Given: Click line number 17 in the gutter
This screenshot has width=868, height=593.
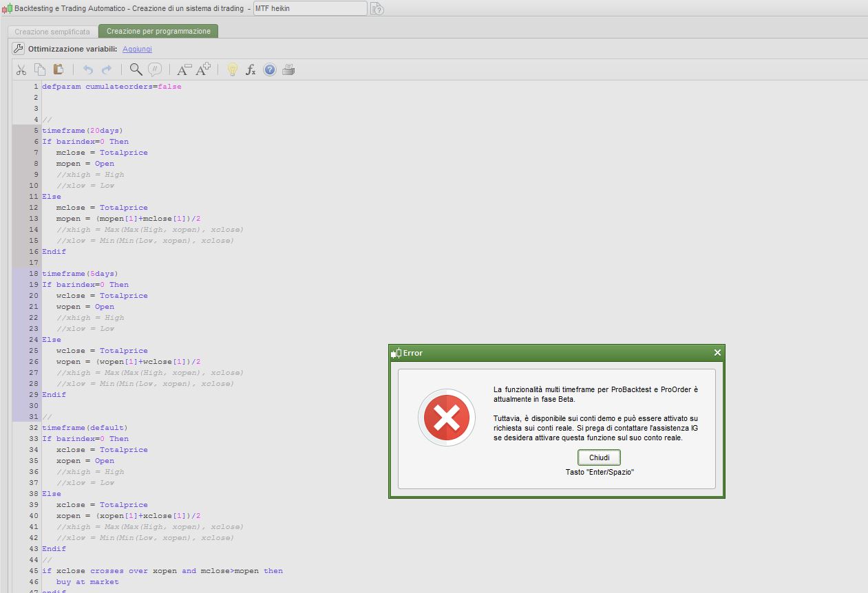Looking at the screenshot, I should [x=34, y=263].
